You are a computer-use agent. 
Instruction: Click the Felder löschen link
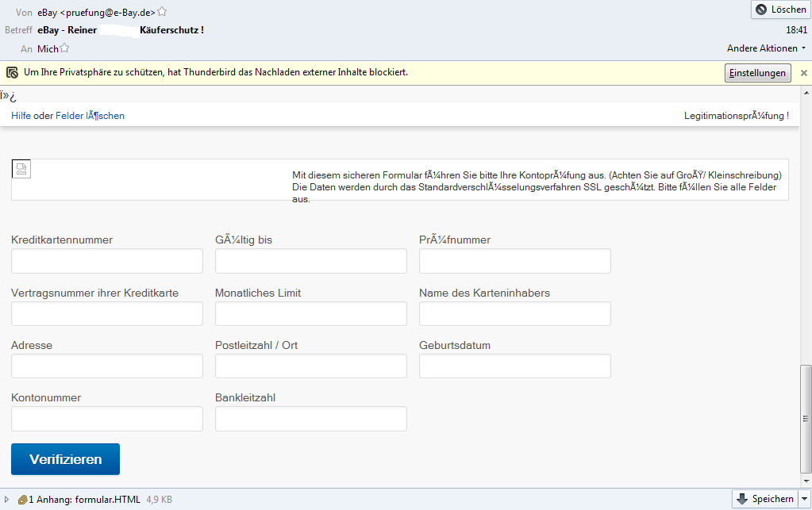point(90,116)
